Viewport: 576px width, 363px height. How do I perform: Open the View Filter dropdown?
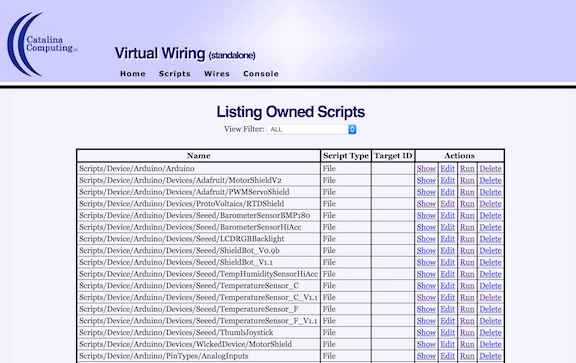312,129
